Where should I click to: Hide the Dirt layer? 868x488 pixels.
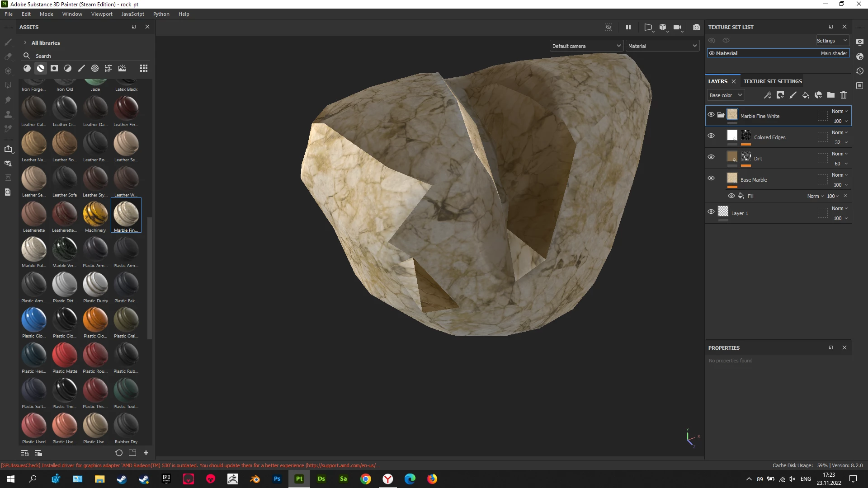(x=711, y=157)
